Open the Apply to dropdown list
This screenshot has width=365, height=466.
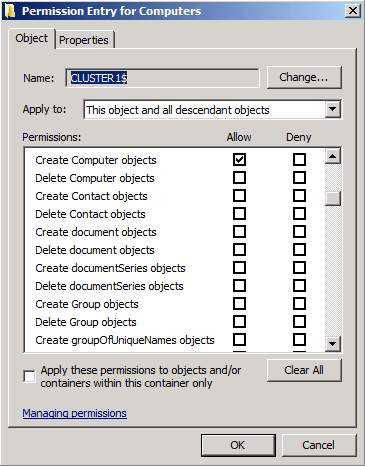tap(333, 109)
